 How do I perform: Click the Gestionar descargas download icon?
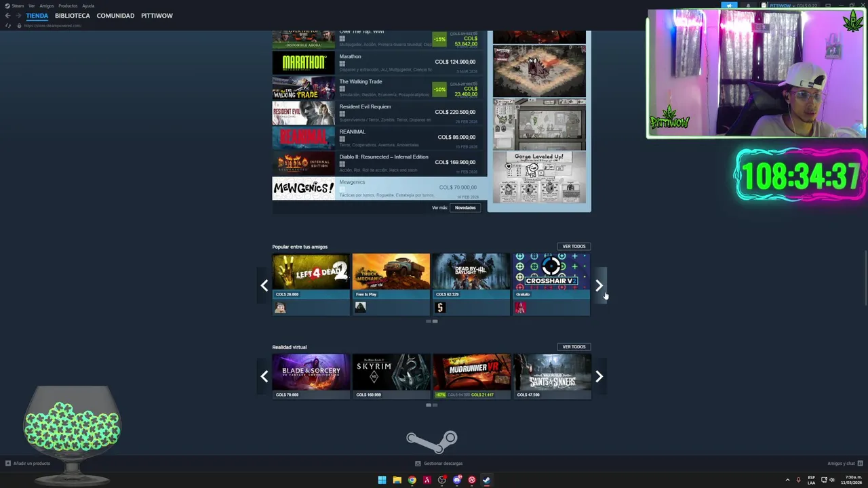(x=418, y=464)
